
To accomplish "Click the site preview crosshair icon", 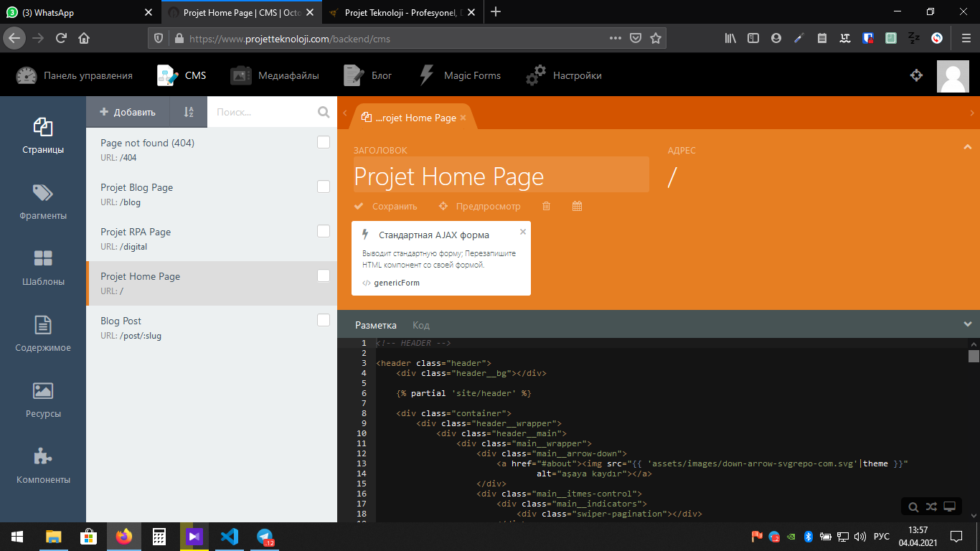I will 916,75.
